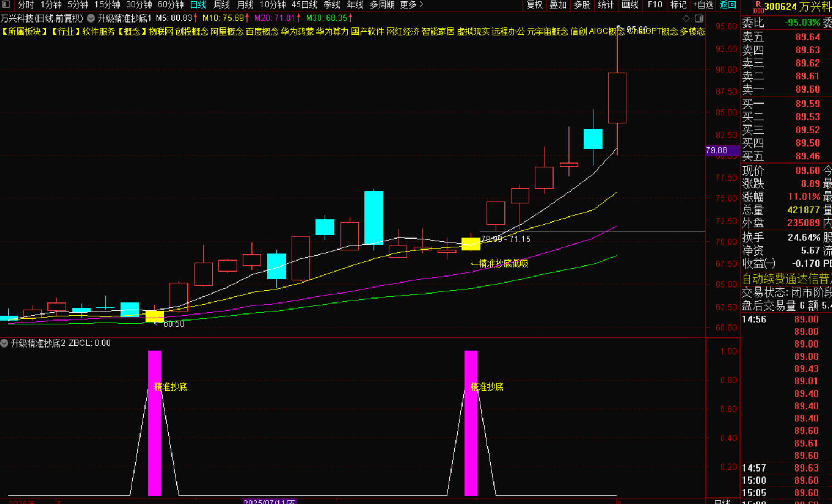Switch to the 分时 intraday view
832x504 pixels.
[x=25, y=5]
